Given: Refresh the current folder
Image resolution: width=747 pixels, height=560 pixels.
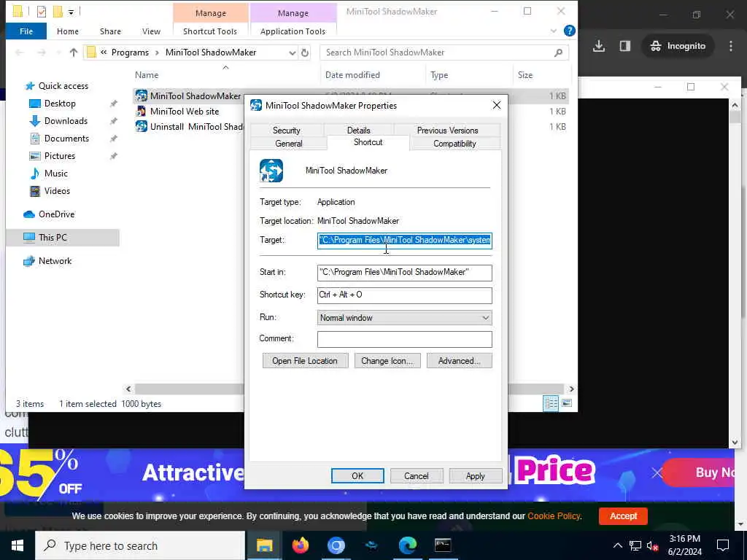Looking at the screenshot, I should click(305, 52).
